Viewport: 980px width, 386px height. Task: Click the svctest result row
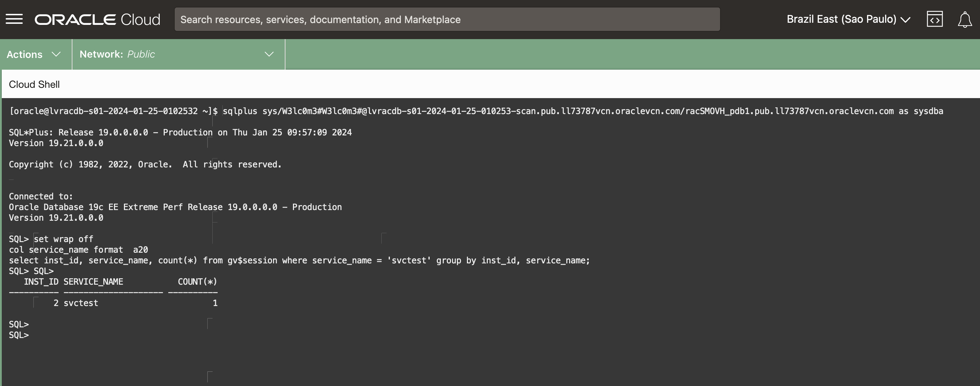81,303
